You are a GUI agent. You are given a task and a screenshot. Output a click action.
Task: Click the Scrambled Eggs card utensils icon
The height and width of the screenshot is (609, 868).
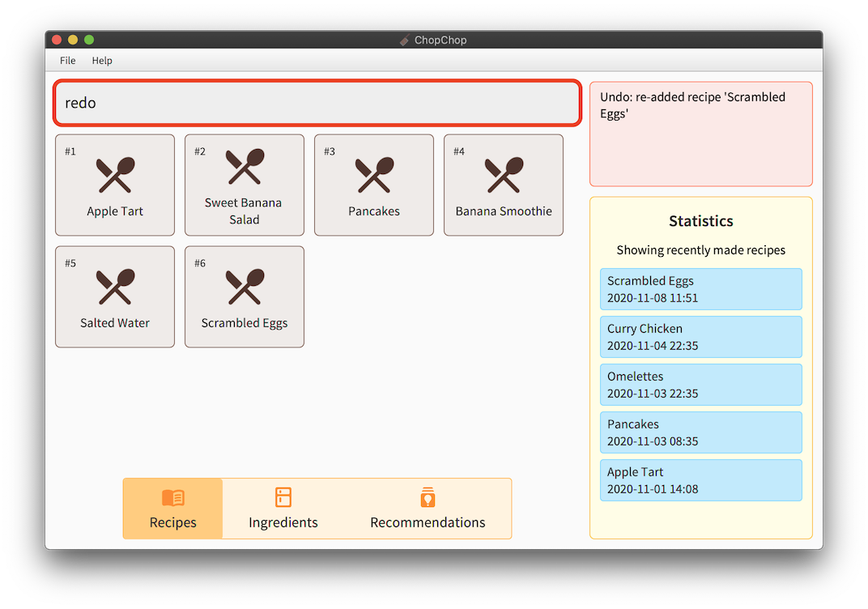tap(245, 287)
